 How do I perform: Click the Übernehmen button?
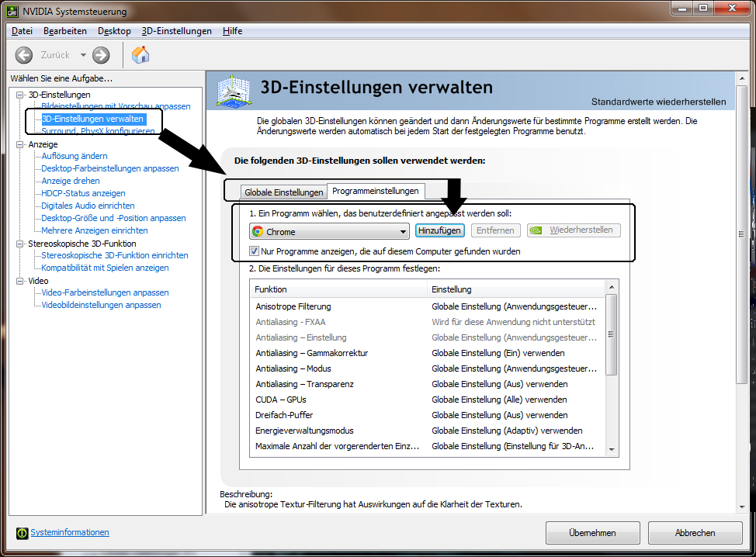(x=592, y=533)
